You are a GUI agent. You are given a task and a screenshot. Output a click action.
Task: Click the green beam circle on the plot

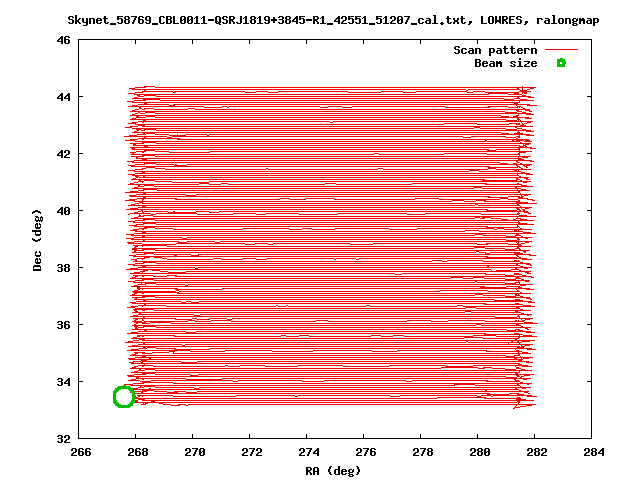(x=124, y=397)
